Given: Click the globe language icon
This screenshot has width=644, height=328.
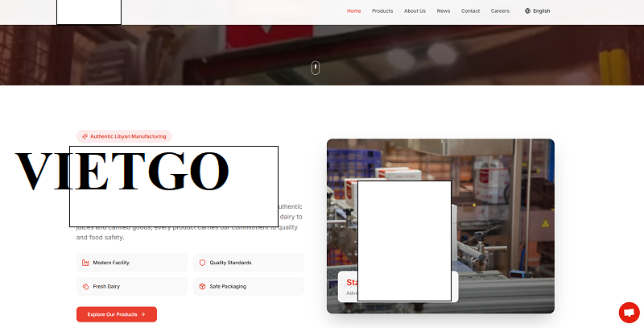Looking at the screenshot, I should coord(528,11).
